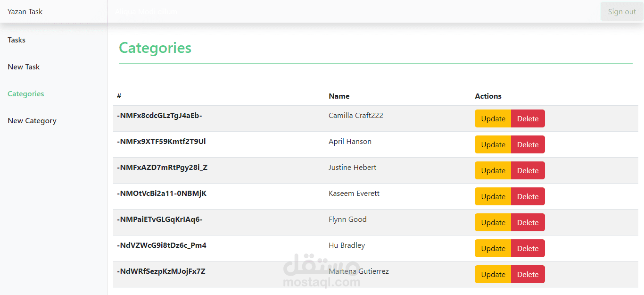Delete the Martena Gutierrez category

click(x=528, y=275)
